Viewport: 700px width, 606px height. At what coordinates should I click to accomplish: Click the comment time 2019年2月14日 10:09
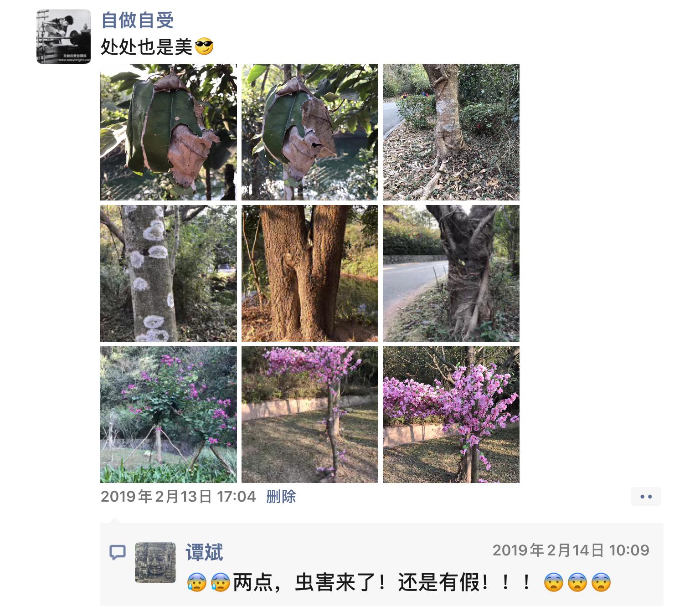[x=571, y=550]
